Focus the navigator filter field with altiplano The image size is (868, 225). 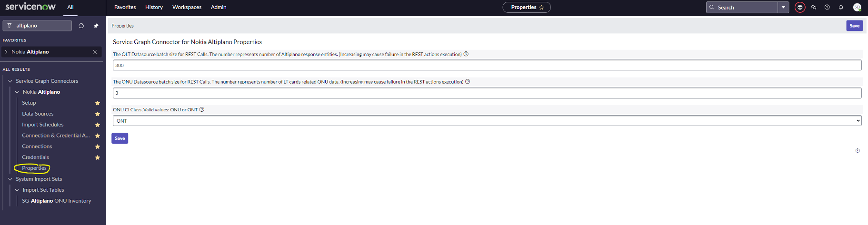pyautogui.click(x=37, y=26)
